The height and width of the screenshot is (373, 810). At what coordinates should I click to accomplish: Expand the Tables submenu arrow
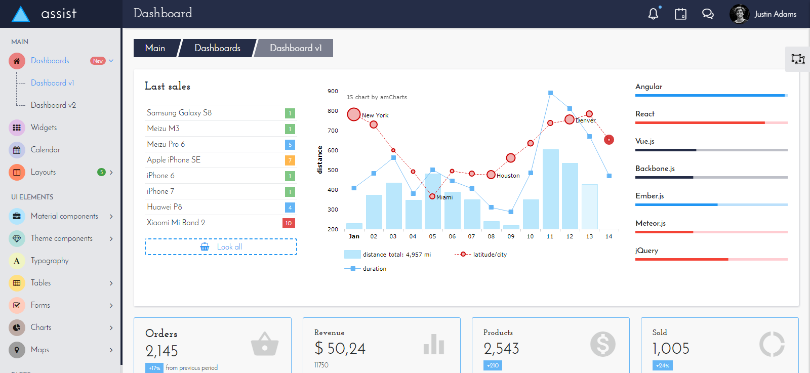(x=111, y=283)
